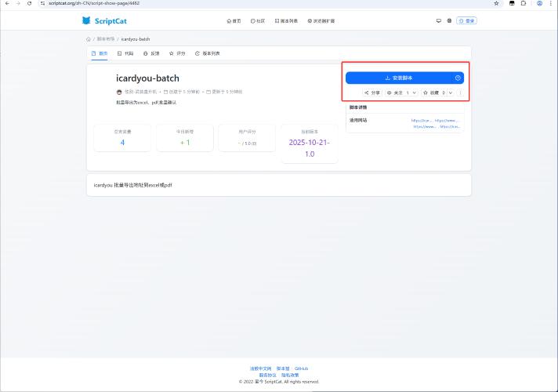Click the 分享 share button

372,93
